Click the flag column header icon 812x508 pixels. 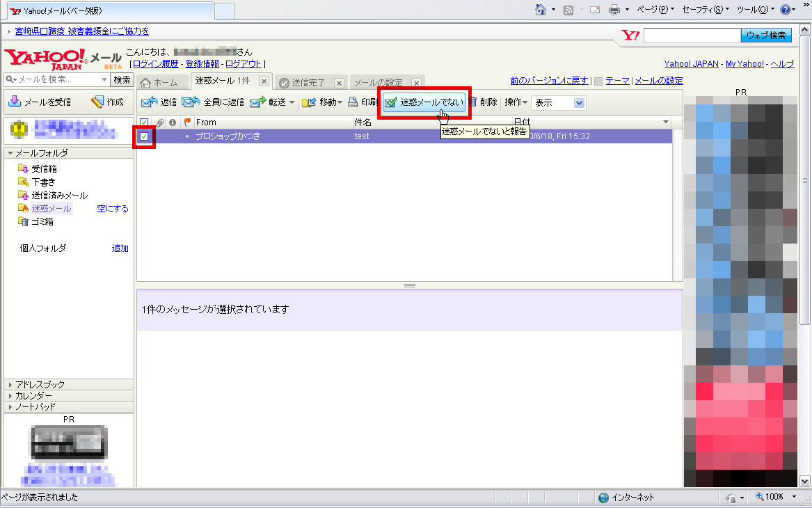[x=187, y=122]
